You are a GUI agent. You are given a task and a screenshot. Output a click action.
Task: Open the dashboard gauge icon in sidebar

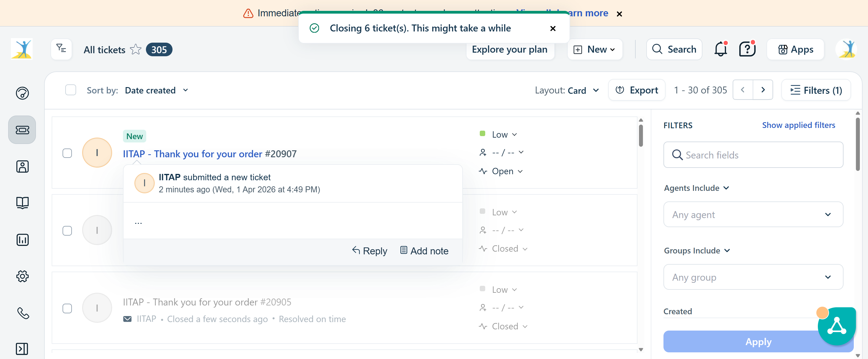point(22,93)
